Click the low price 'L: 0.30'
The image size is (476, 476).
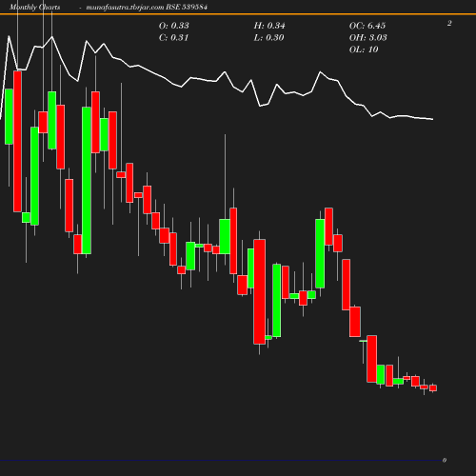coord(269,38)
